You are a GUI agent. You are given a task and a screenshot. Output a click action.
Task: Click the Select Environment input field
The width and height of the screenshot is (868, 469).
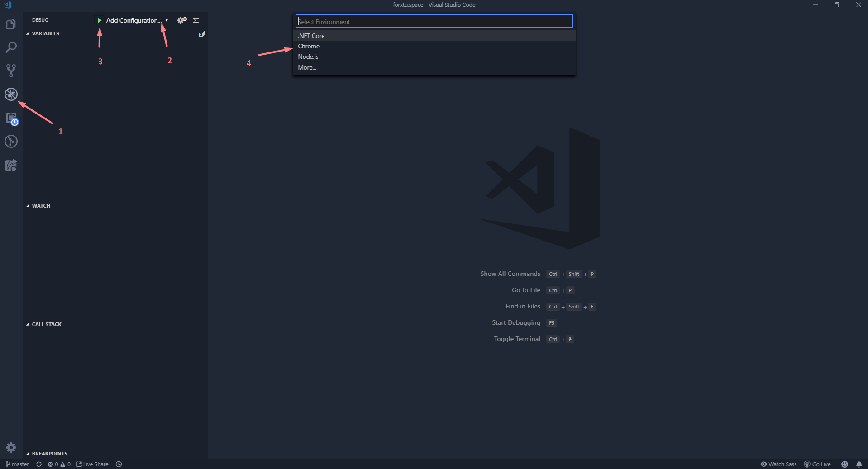click(x=434, y=21)
